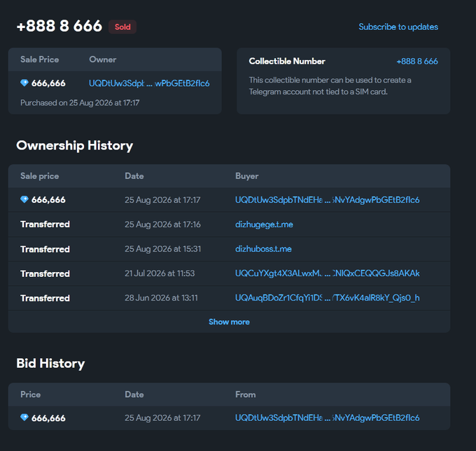Click the Bid History heading

point(50,364)
